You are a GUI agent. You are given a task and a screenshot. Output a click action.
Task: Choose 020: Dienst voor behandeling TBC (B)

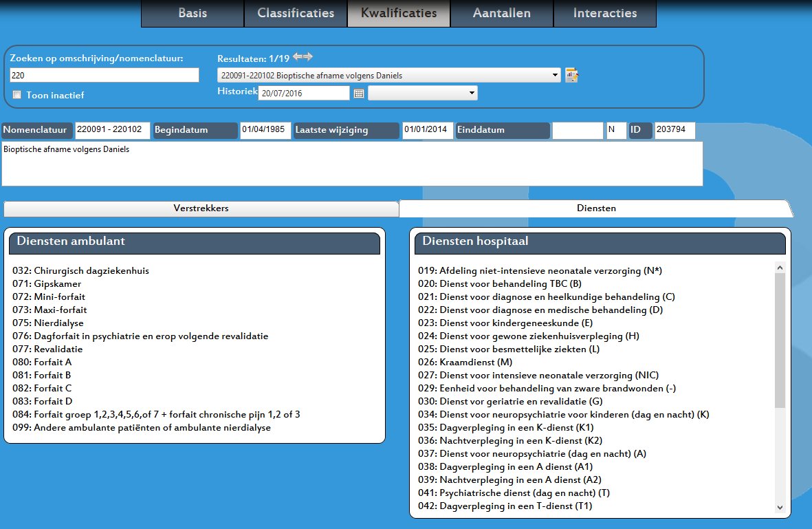click(500, 284)
